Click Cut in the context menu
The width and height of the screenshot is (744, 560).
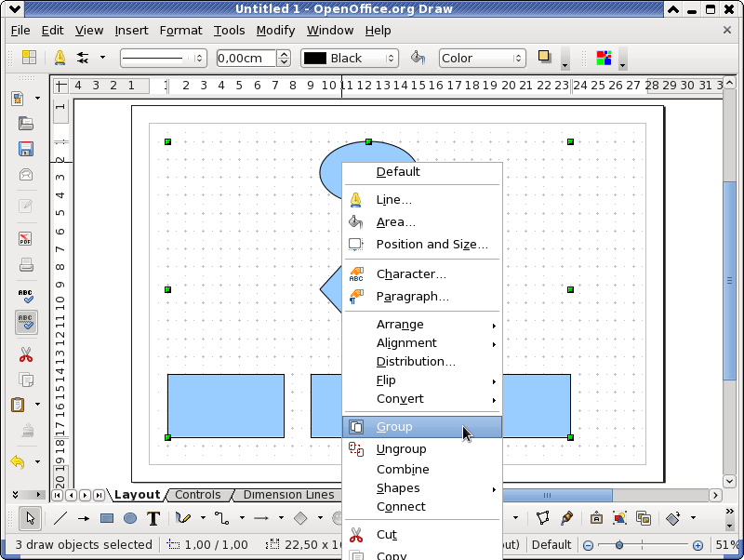[422, 535]
